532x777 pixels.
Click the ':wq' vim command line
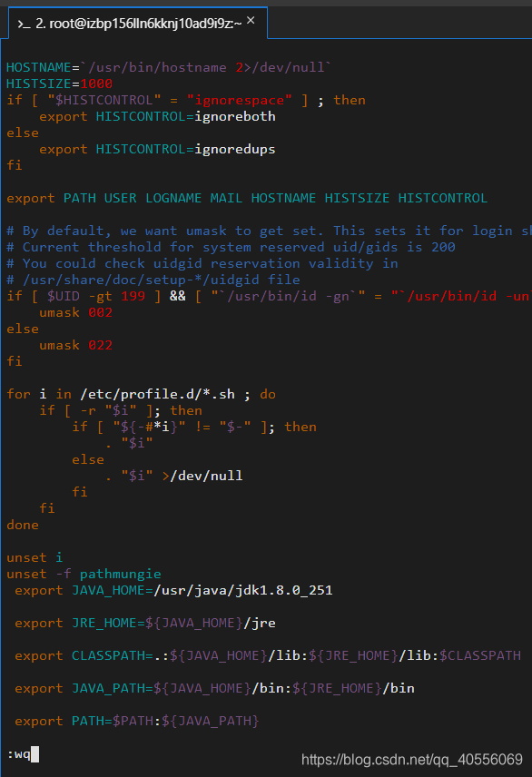[x=23, y=754]
